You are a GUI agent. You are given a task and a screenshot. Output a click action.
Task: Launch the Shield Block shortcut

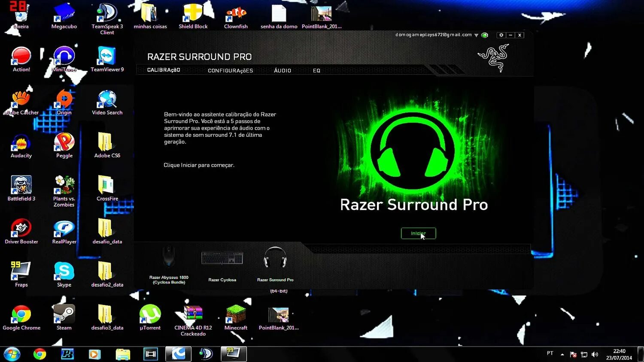[x=193, y=16]
